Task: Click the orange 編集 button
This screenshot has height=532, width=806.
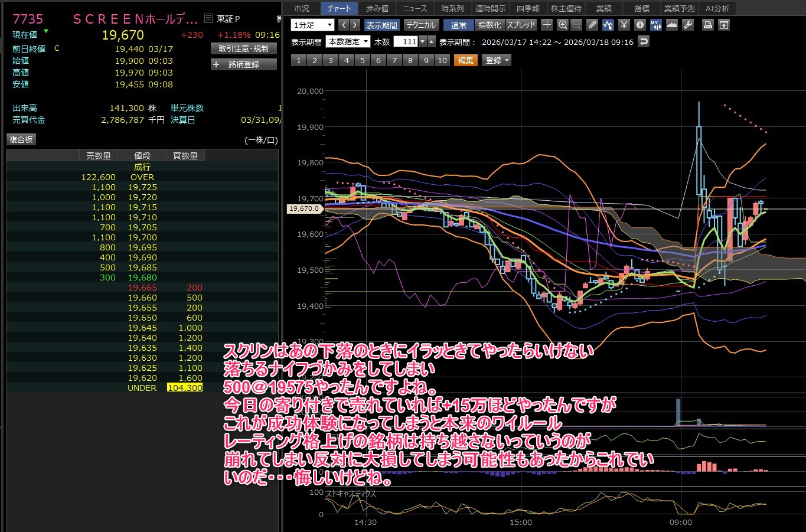Action: point(465,60)
